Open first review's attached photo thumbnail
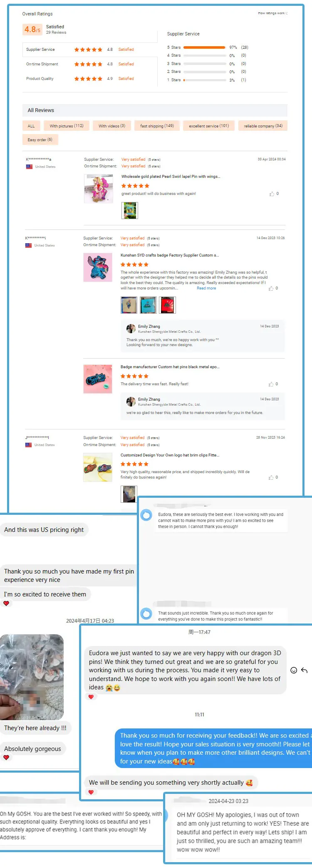 (x=130, y=210)
